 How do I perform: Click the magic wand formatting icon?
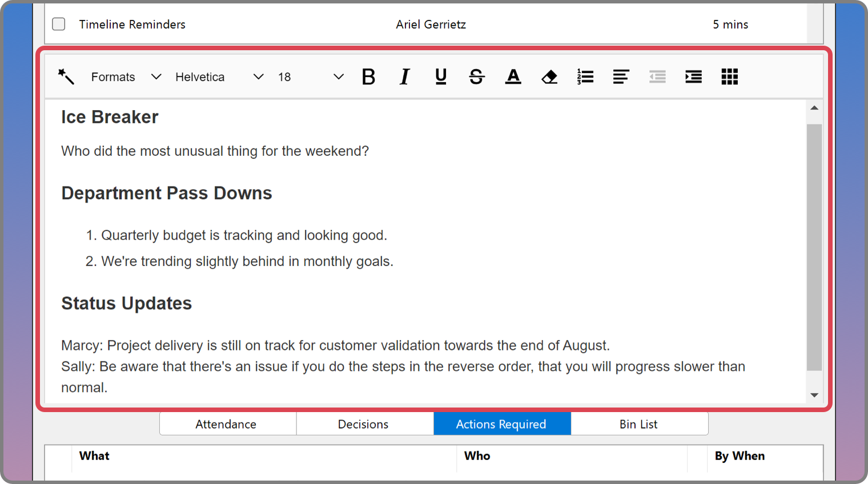tap(66, 76)
